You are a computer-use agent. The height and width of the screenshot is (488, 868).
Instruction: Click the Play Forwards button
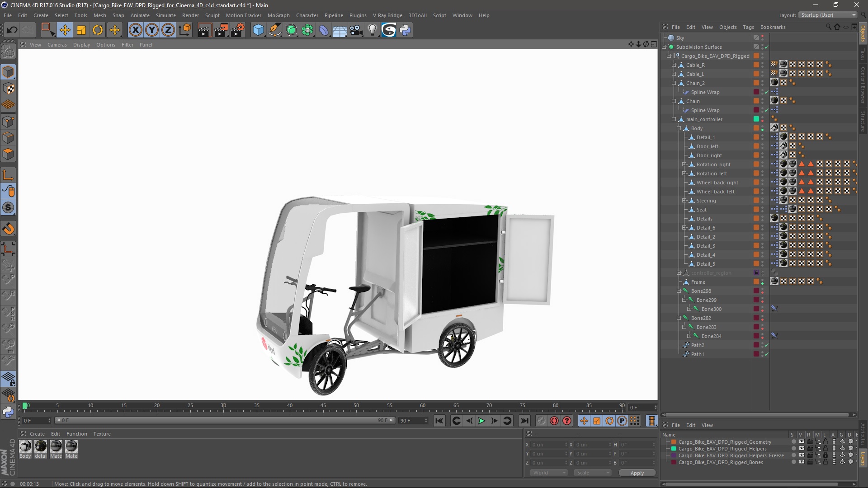[x=481, y=421]
